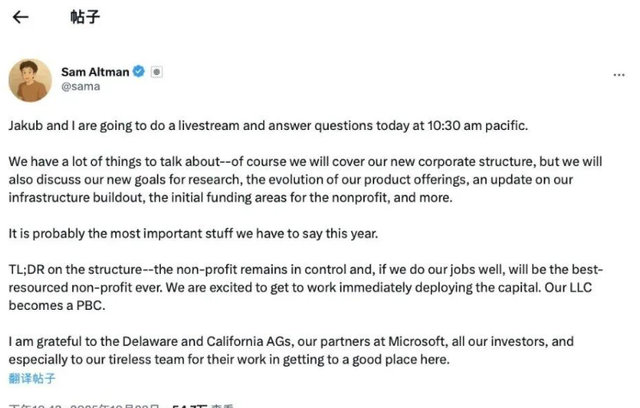Screen dimensions: 640x408
Task: Open the Sam Altman display name link
Action: tap(94, 72)
